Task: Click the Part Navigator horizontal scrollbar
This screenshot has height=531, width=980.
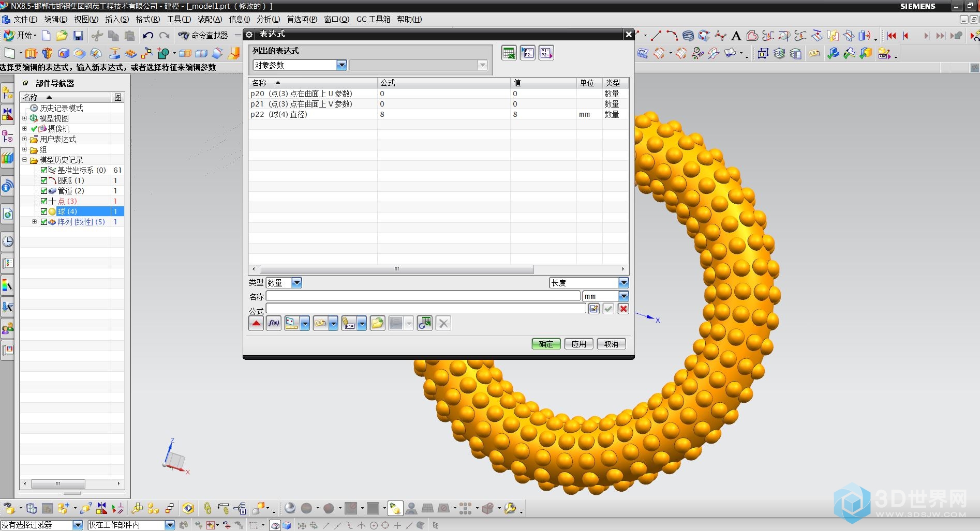Action: (58, 484)
